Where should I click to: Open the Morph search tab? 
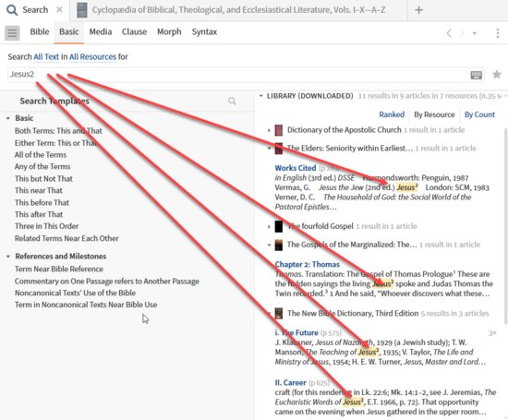point(169,31)
